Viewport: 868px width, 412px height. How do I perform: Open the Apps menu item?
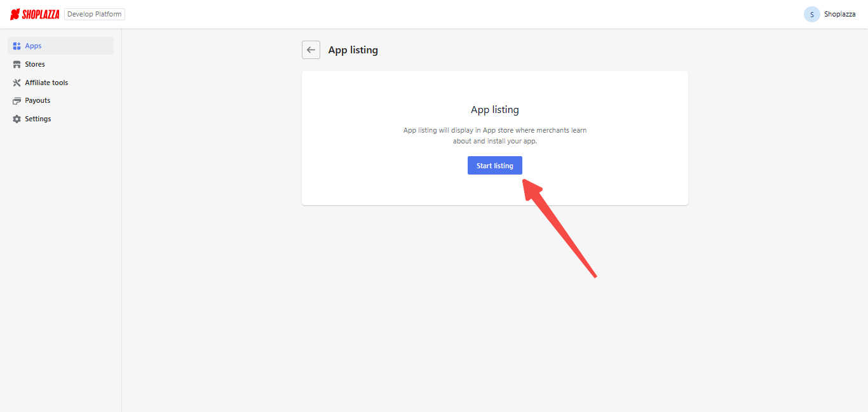click(61, 46)
